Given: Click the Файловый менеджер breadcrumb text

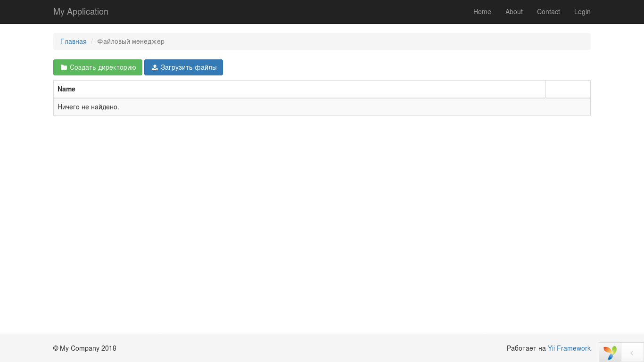Looking at the screenshot, I should click(x=131, y=41).
